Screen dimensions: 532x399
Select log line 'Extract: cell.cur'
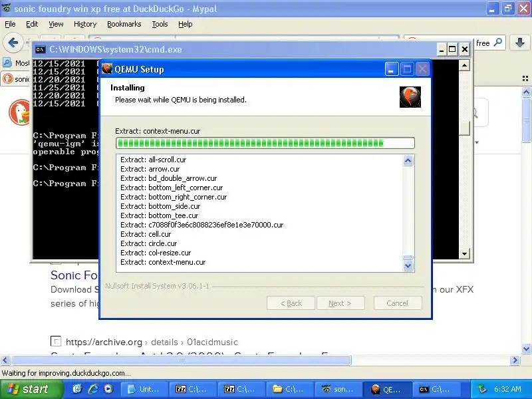(x=146, y=234)
